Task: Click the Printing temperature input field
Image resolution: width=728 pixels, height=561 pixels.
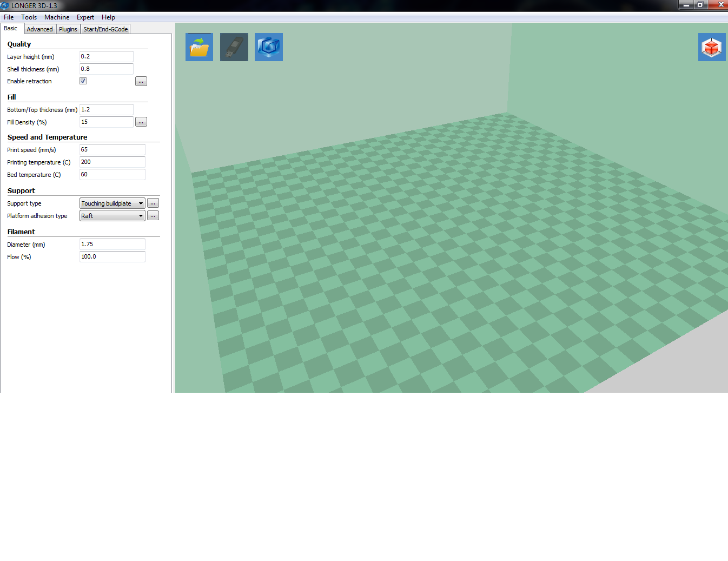Action: (112, 162)
